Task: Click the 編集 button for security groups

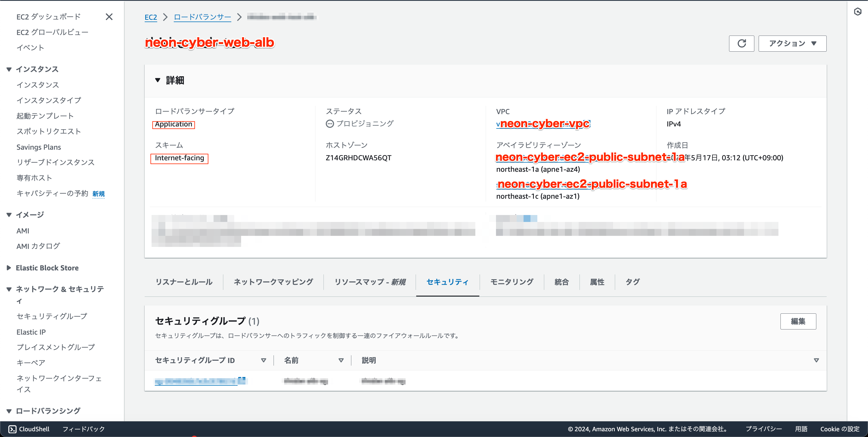Action: click(x=798, y=321)
